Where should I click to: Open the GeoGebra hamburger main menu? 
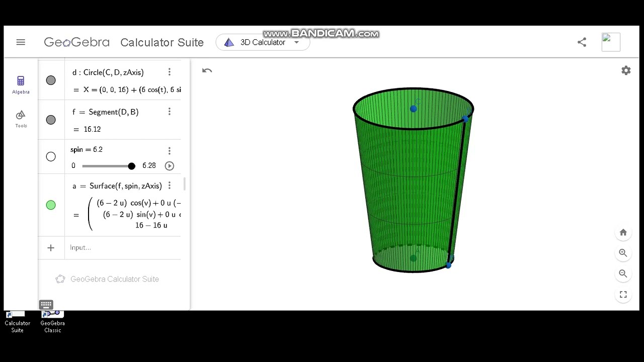(x=21, y=42)
